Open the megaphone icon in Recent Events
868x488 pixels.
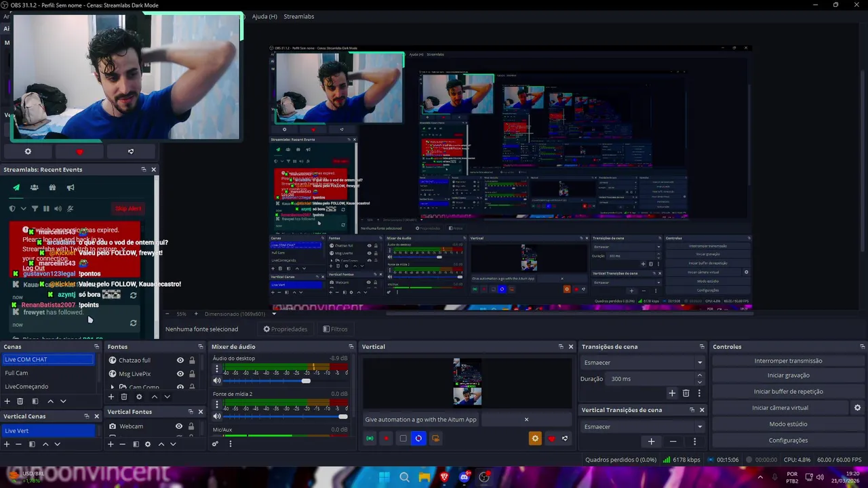[x=70, y=188]
